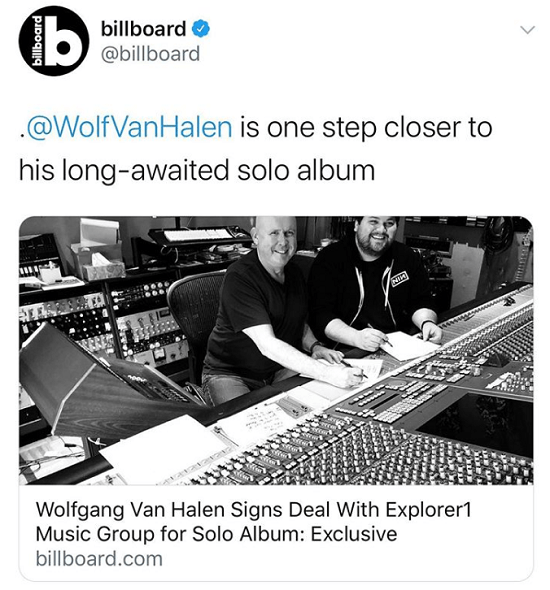Open the billboard display name

(143, 29)
